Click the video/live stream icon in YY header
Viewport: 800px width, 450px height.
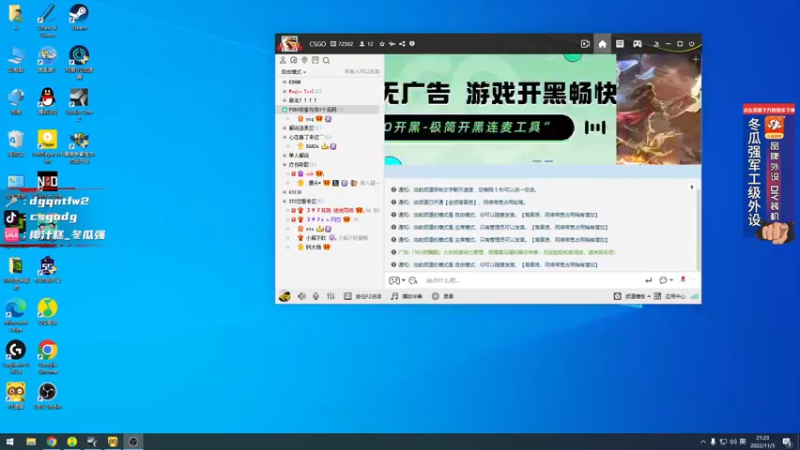tap(585, 44)
